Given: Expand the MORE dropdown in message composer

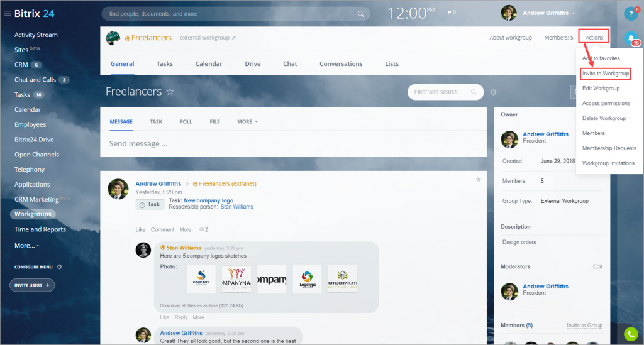Looking at the screenshot, I should tap(247, 121).
